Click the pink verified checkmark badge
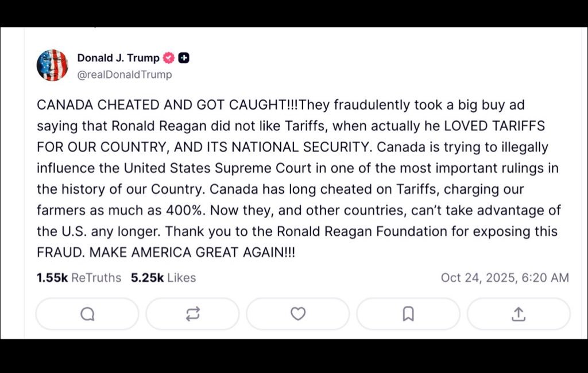This screenshot has width=588, height=373. click(x=167, y=57)
